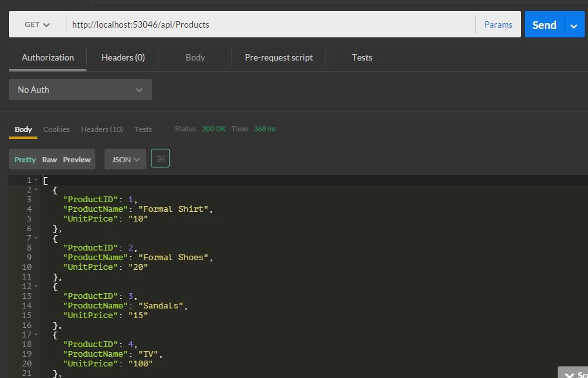Screen dimensions: 588x378
Task: Collapse the JSON array at line 1
Action: click(x=36, y=180)
